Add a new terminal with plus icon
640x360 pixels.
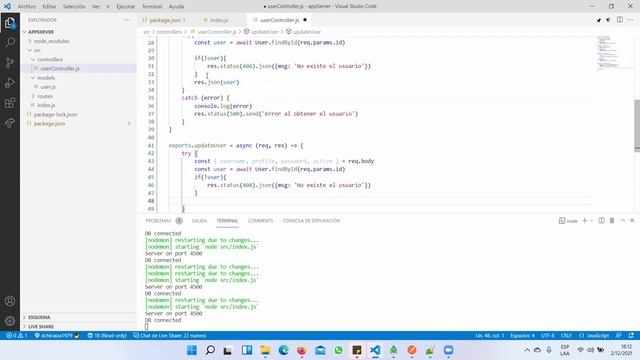(x=584, y=220)
